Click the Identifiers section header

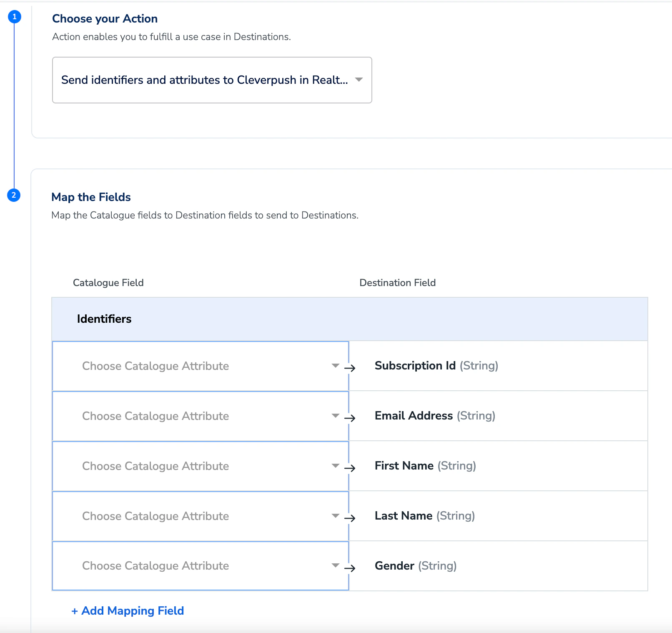click(x=350, y=319)
